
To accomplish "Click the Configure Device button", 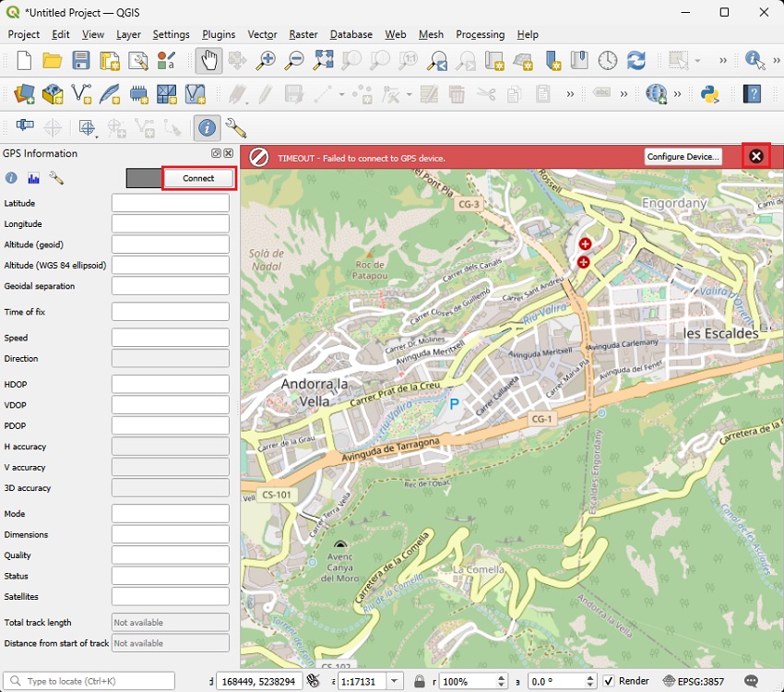I will point(683,157).
